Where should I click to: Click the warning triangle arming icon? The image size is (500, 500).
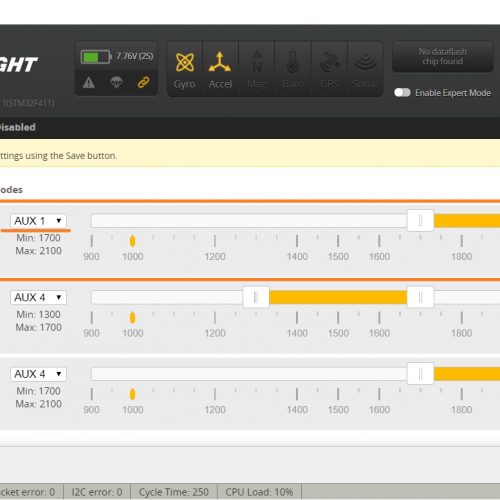(89, 82)
